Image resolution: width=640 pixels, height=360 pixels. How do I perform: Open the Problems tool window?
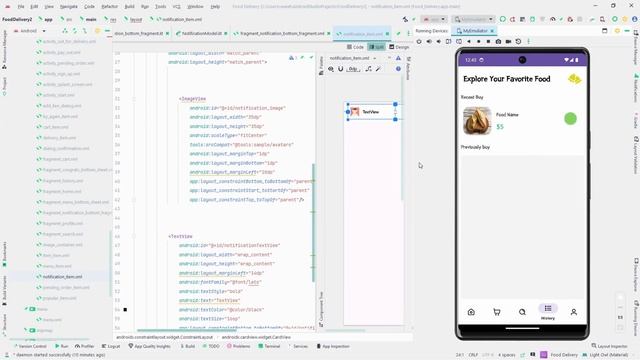[238, 346]
